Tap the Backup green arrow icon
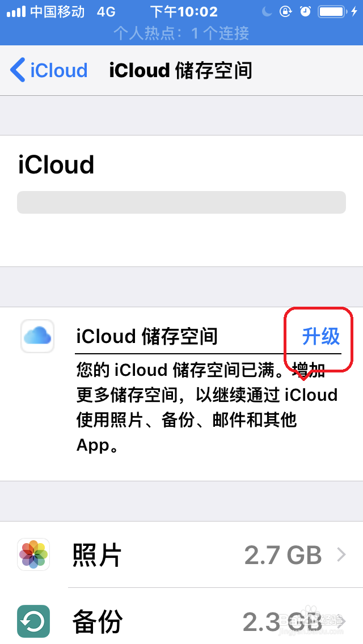 pos(33,621)
